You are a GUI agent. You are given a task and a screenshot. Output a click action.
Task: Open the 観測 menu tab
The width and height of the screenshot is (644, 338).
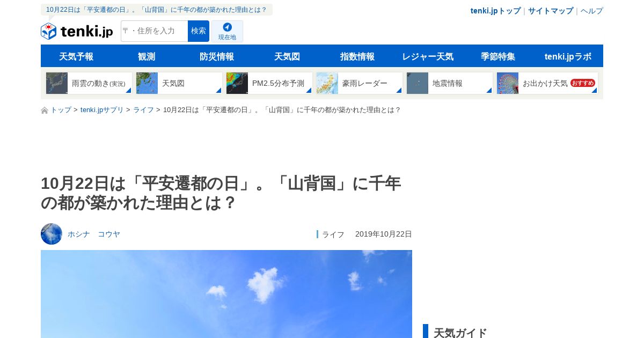(x=147, y=56)
